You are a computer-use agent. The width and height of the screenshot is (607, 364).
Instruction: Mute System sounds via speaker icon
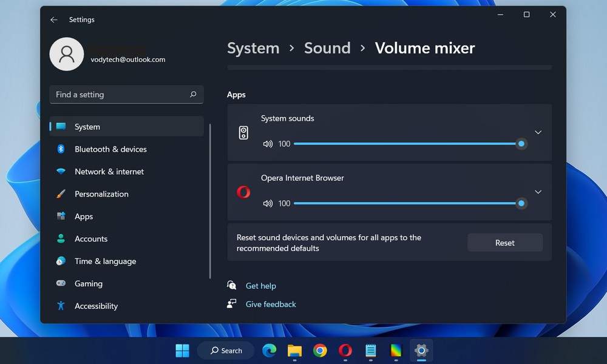(x=268, y=144)
